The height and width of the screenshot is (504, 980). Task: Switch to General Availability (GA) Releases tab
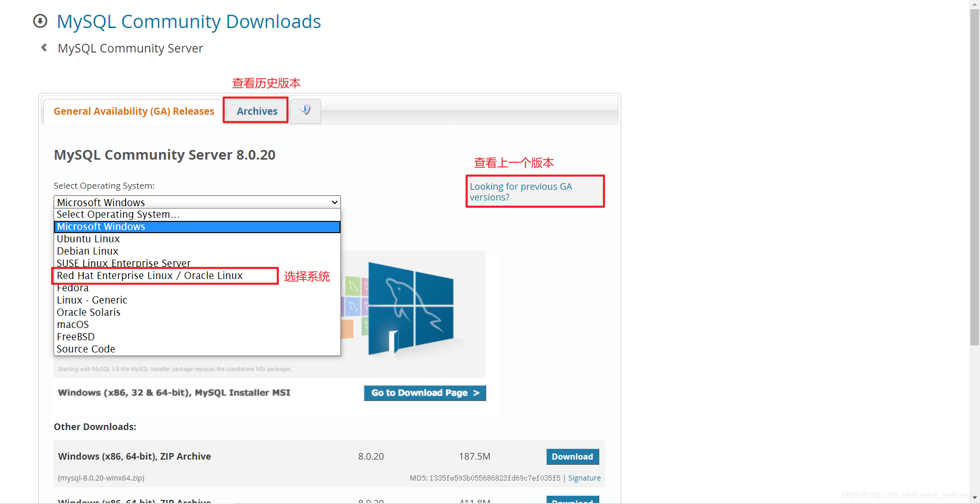coord(134,111)
